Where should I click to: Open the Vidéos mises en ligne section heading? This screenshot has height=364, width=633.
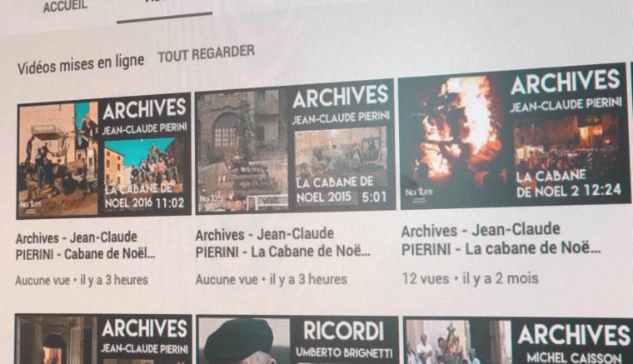(x=81, y=64)
